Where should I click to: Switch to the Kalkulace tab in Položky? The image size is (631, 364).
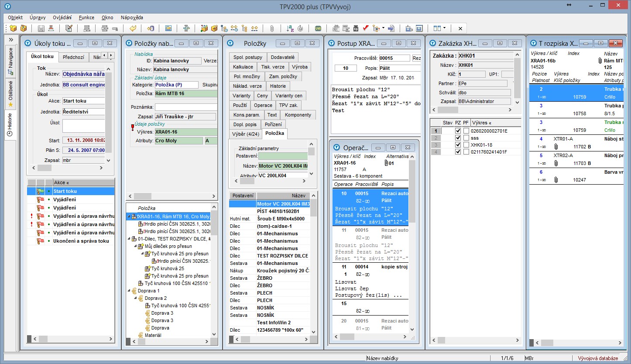[243, 67]
